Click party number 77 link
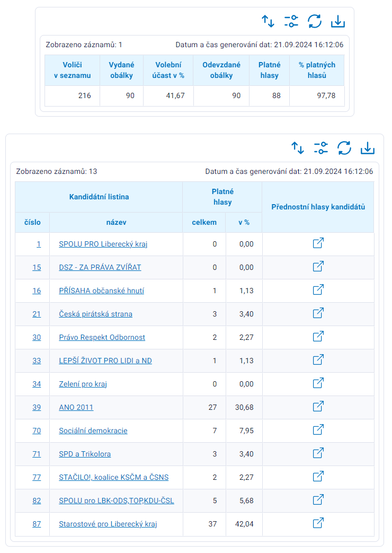The height and width of the screenshot is (553, 392). [37, 477]
